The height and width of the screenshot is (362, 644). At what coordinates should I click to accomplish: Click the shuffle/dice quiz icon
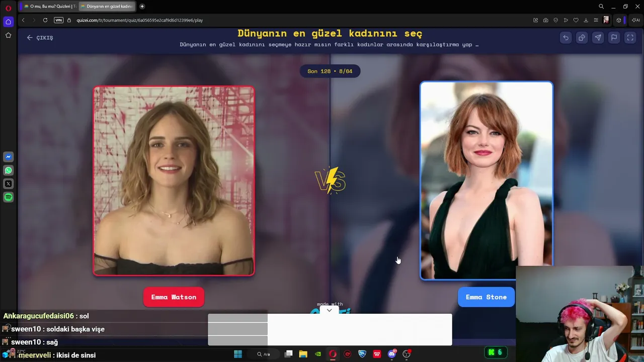click(x=582, y=38)
